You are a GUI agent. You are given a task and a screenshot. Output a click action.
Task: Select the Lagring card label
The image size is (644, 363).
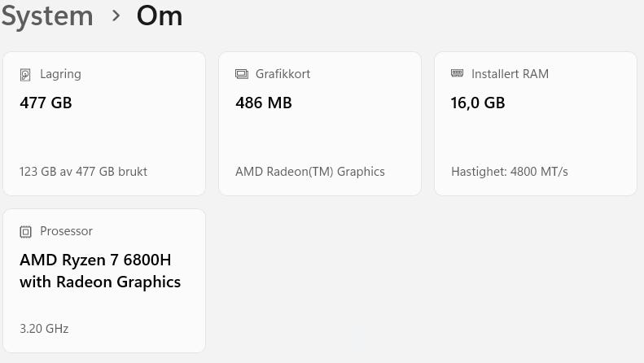coord(60,74)
